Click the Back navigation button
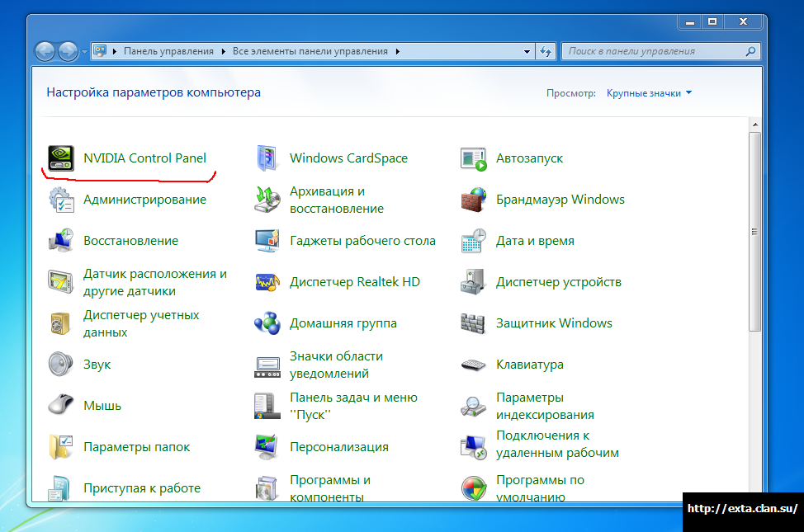 click(45, 51)
